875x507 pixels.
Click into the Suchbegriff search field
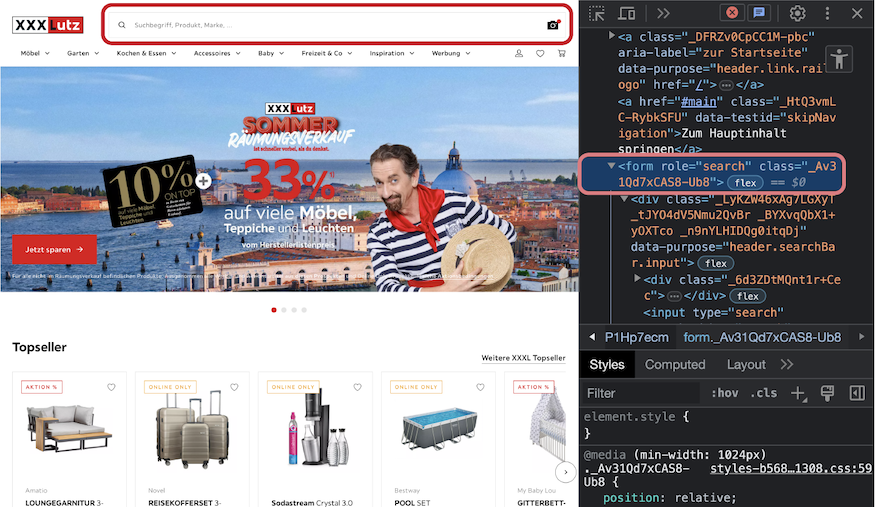point(335,25)
